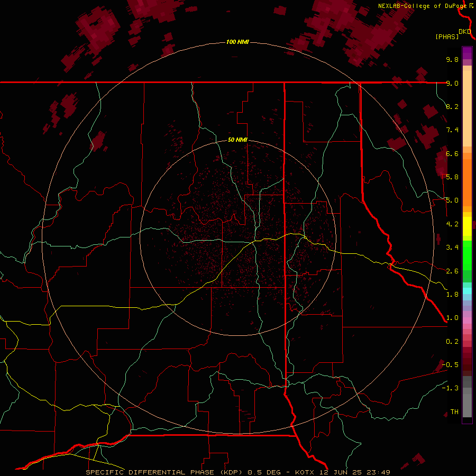476x476 pixels.
Task: Click the 9.8 legend value
Action: (x=452, y=59)
